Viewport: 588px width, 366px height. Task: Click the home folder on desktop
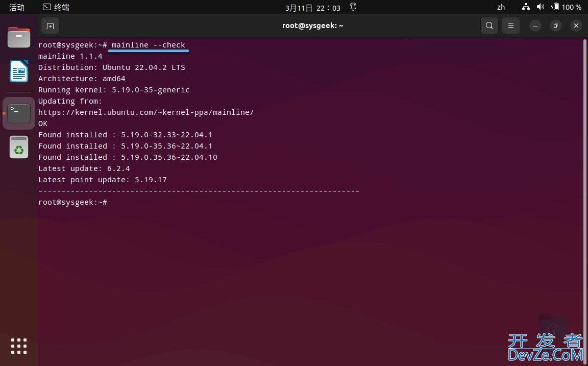click(553, 326)
